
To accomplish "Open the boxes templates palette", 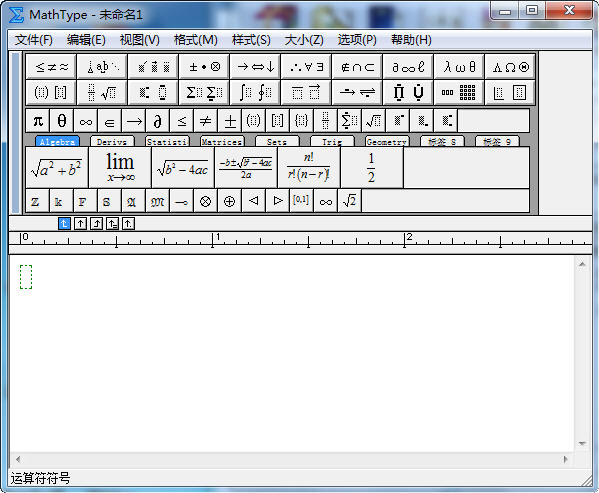I will [x=510, y=92].
